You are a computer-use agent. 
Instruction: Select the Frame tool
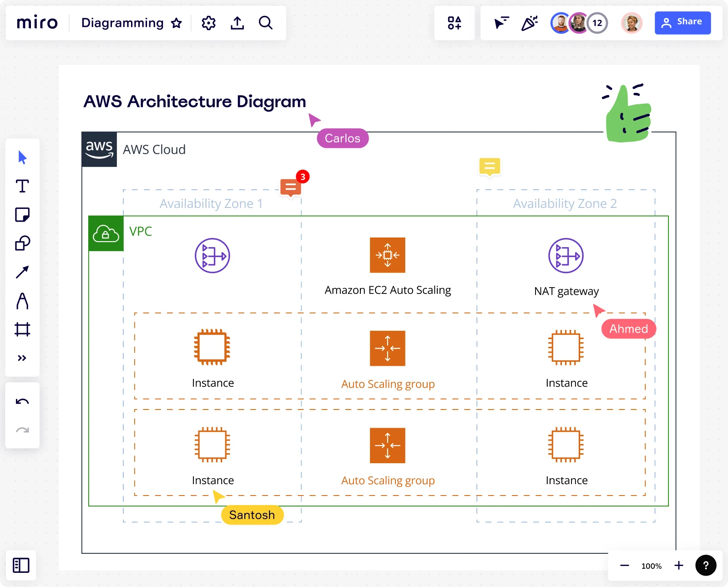pos(22,329)
